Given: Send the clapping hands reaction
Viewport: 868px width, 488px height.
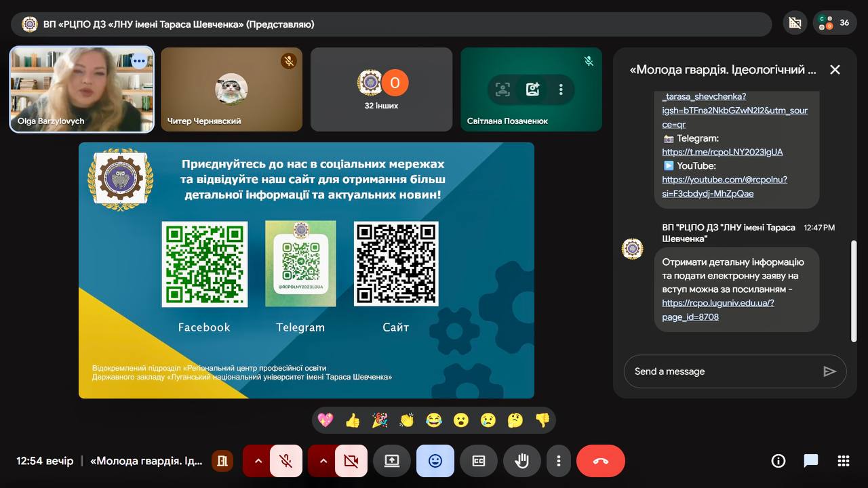Looking at the screenshot, I should pyautogui.click(x=407, y=420).
